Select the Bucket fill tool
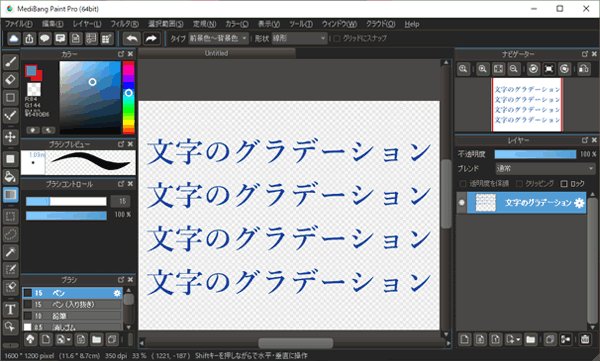 point(10,176)
